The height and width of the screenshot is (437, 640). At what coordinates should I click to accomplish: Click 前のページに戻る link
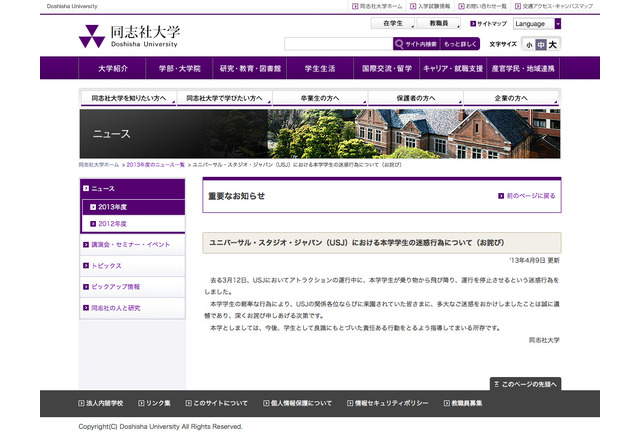coord(531,196)
